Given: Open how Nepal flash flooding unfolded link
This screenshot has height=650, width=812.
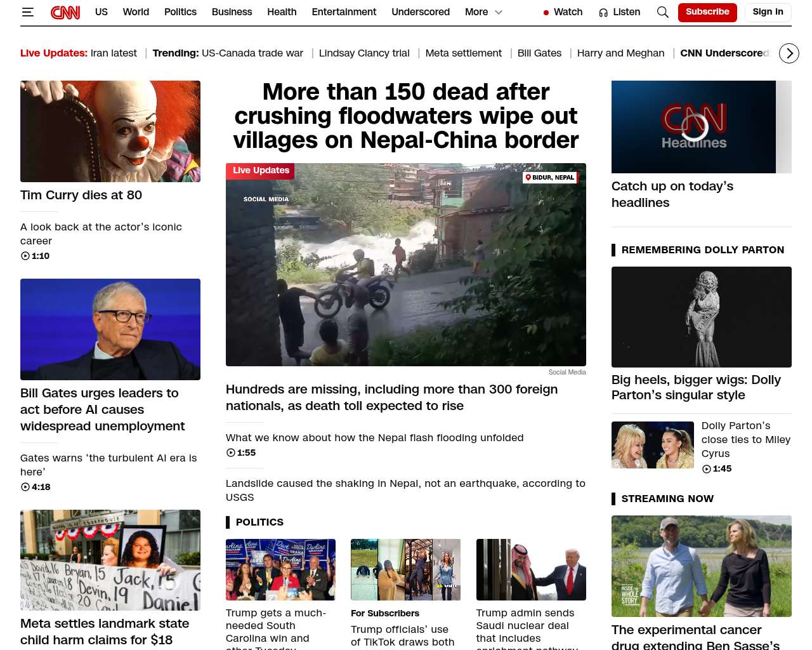Looking at the screenshot, I should click(x=375, y=438).
